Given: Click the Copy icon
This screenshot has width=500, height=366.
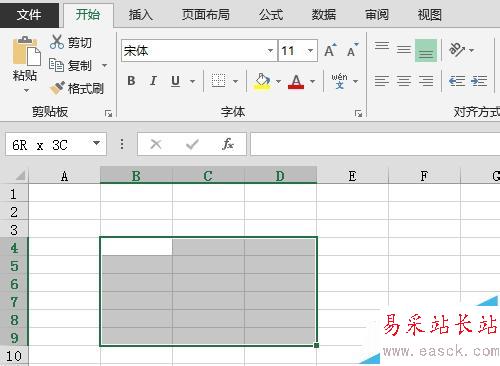Looking at the screenshot, I should (56, 65).
